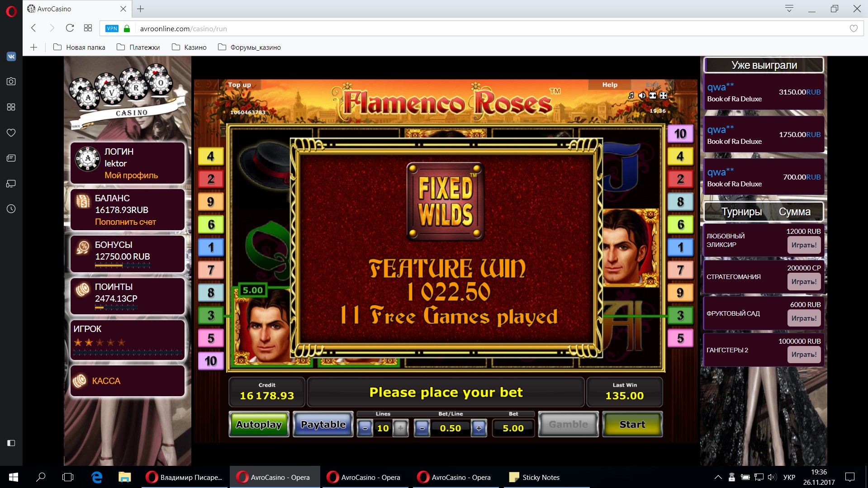Image resolution: width=868 pixels, height=488 pixels.
Task: Open the Казино bookmarks folder
Action: (189, 47)
